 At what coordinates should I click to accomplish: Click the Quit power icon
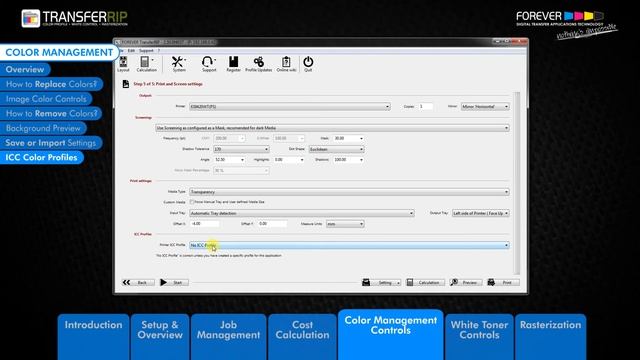[308, 64]
